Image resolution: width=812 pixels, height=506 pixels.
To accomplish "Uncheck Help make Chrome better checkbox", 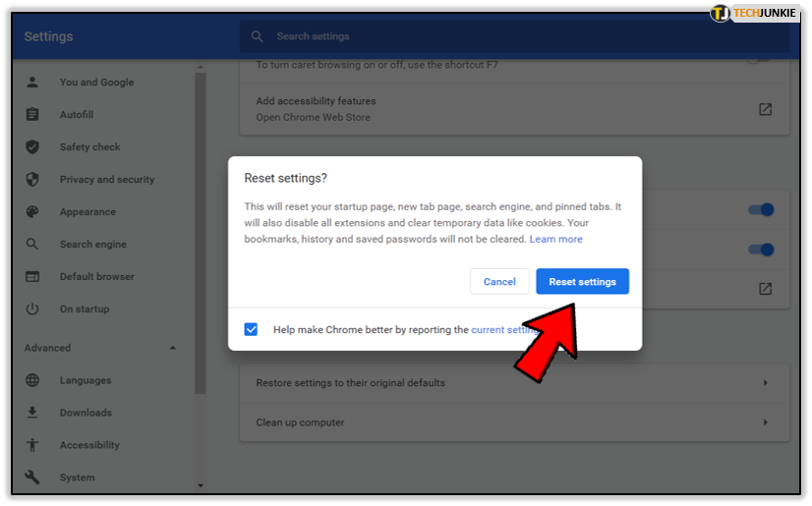I will tap(251, 330).
